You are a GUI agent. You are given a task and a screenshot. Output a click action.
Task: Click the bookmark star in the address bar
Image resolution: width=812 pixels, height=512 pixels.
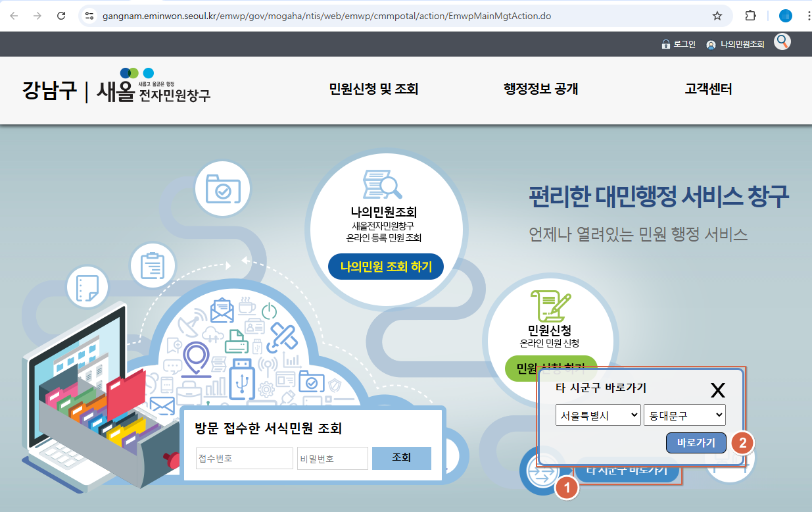(718, 16)
